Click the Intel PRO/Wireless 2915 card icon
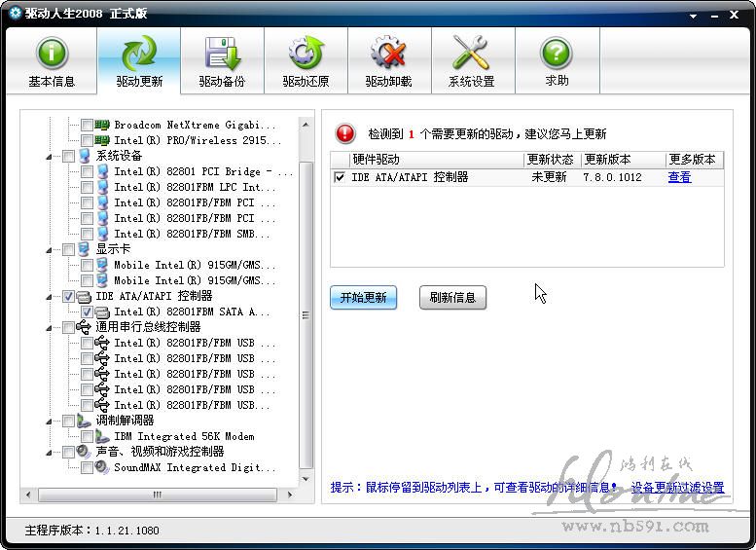The width and height of the screenshot is (756, 550). point(102,140)
